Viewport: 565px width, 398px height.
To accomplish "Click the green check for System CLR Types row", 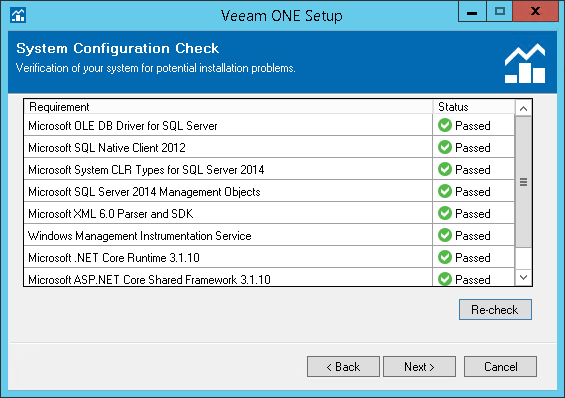I will [445, 169].
